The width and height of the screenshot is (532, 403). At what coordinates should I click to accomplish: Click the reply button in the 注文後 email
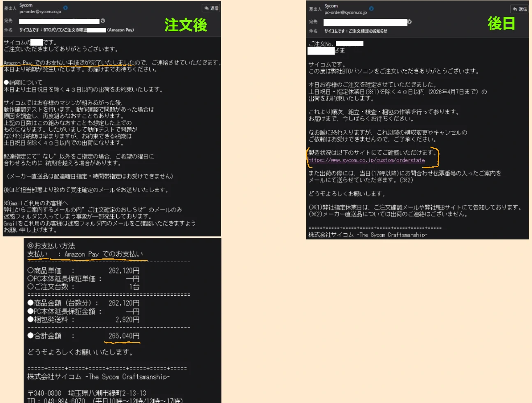211,8
